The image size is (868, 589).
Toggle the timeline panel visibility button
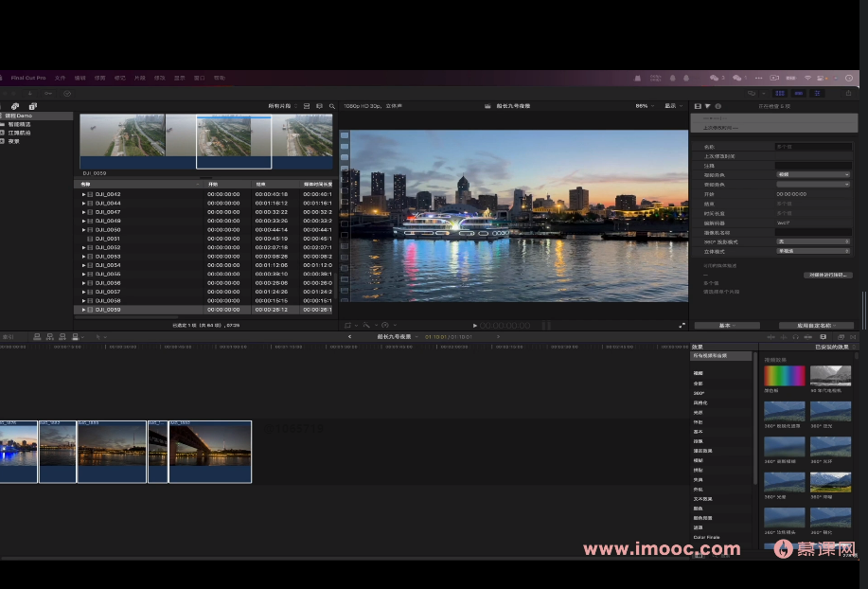pyautogui.click(x=799, y=93)
